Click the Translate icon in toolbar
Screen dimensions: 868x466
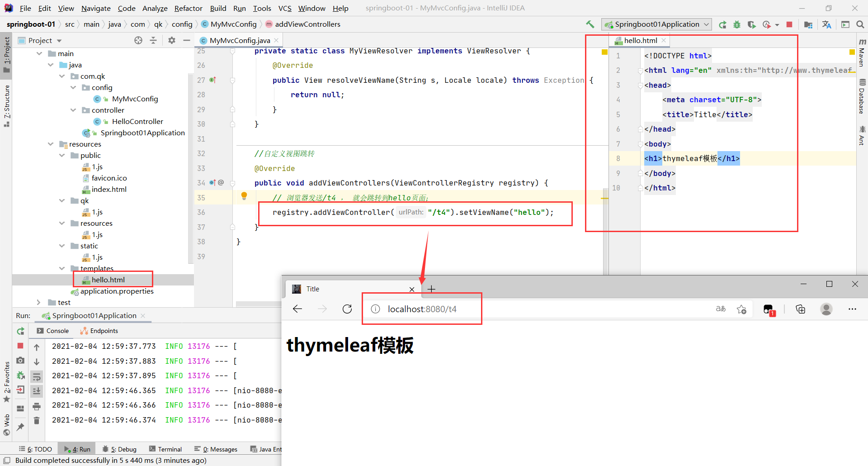[827, 24]
